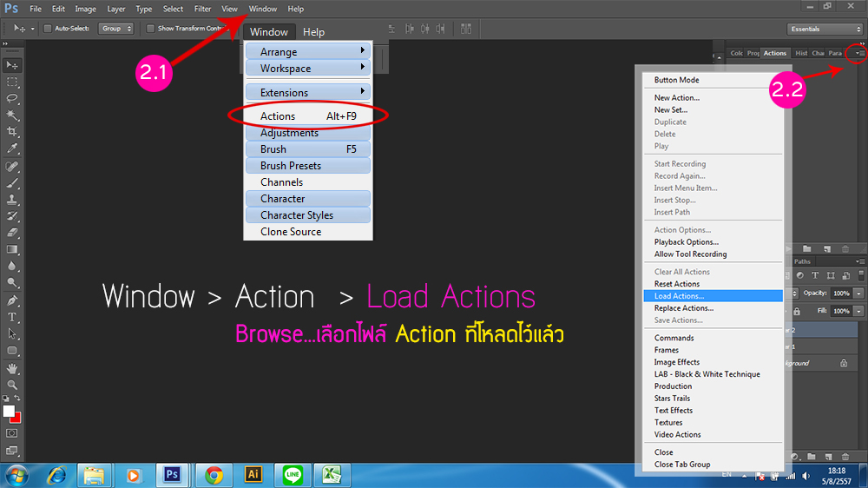Image resolution: width=868 pixels, height=488 pixels.
Task: Toggle lock all button beside Fill
Action: (x=797, y=312)
